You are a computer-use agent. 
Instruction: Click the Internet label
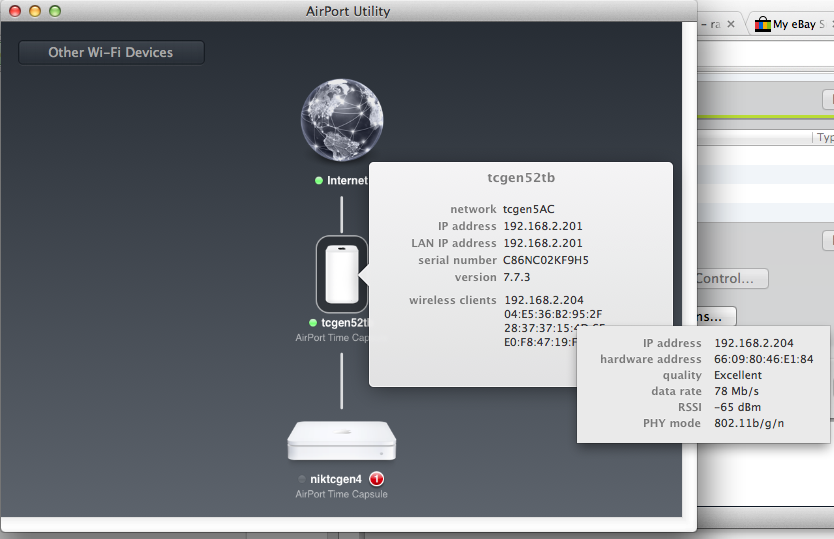(x=347, y=180)
